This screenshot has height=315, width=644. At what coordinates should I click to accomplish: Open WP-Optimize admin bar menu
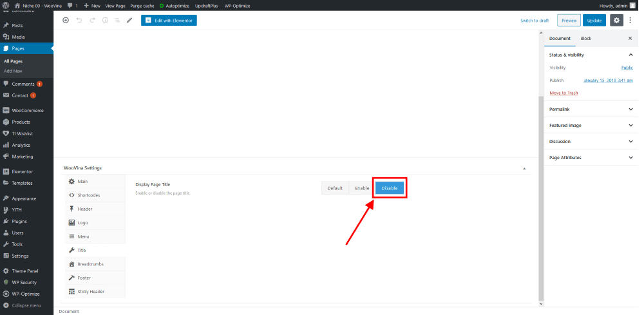coord(238,6)
